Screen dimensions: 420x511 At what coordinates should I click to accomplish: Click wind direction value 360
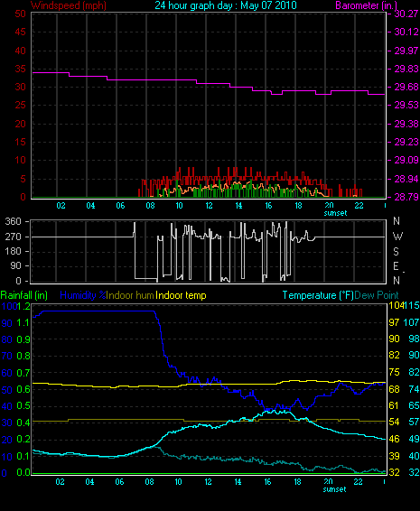point(13,221)
